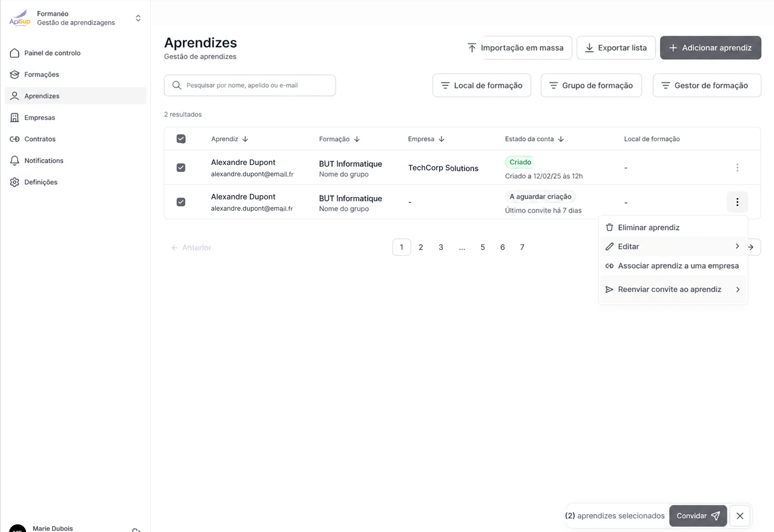774x532 pixels.
Task: Focus the learner search field
Action: pos(250,85)
